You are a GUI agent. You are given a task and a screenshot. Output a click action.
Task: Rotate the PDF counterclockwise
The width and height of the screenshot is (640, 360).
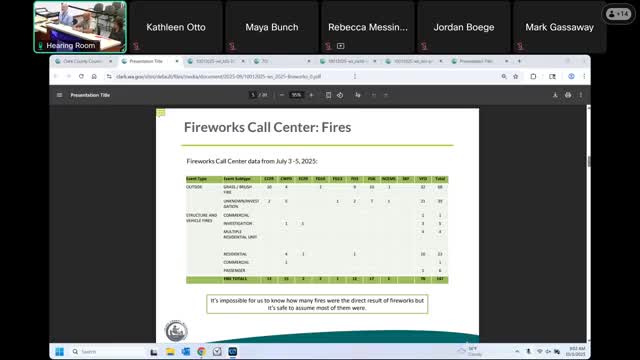340,95
